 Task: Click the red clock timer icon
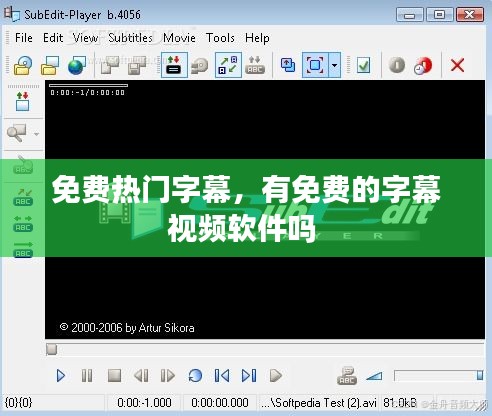click(x=423, y=65)
